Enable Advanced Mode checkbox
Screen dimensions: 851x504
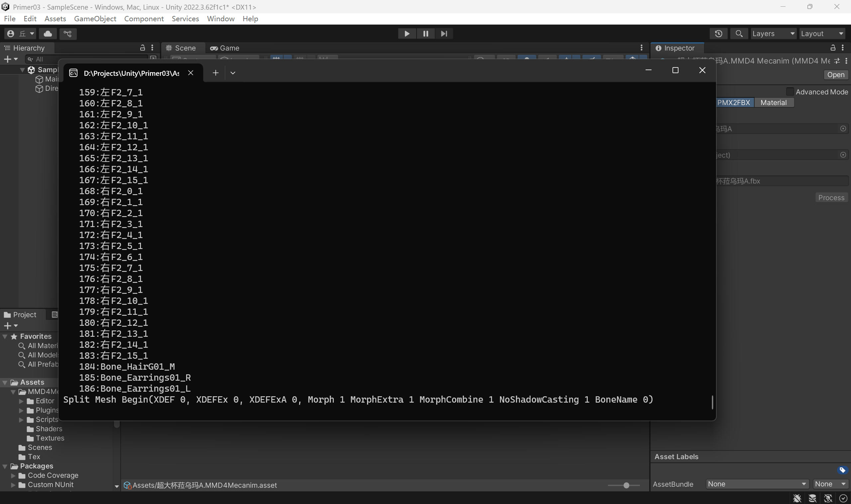(790, 92)
